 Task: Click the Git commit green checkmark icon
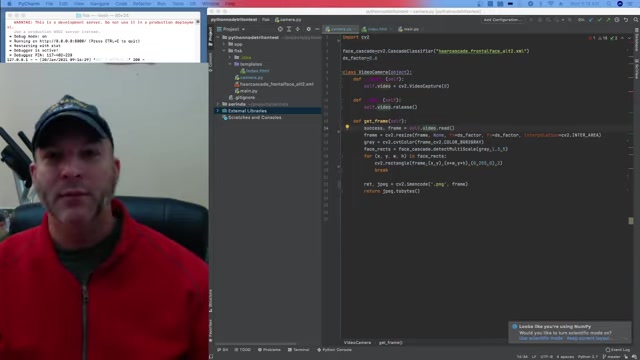tap(600, 20)
